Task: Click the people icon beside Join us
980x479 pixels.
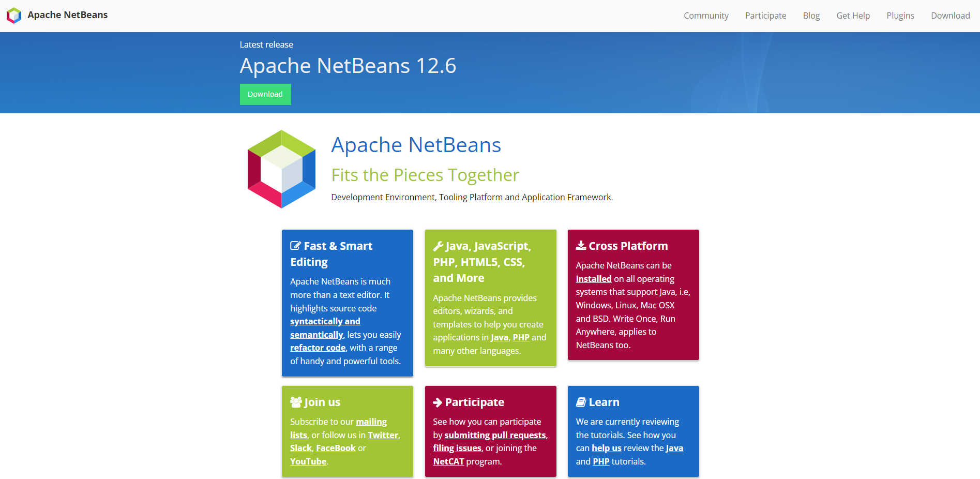Action: pos(296,402)
